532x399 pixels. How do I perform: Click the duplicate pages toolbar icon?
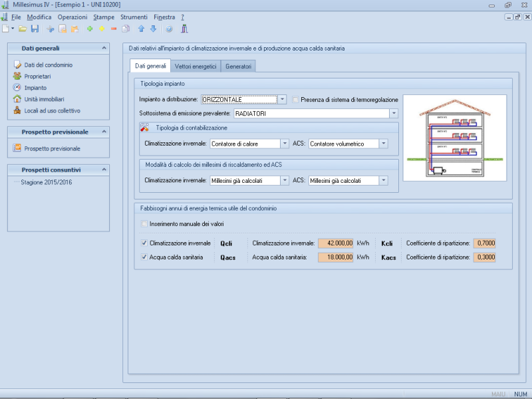click(x=126, y=29)
